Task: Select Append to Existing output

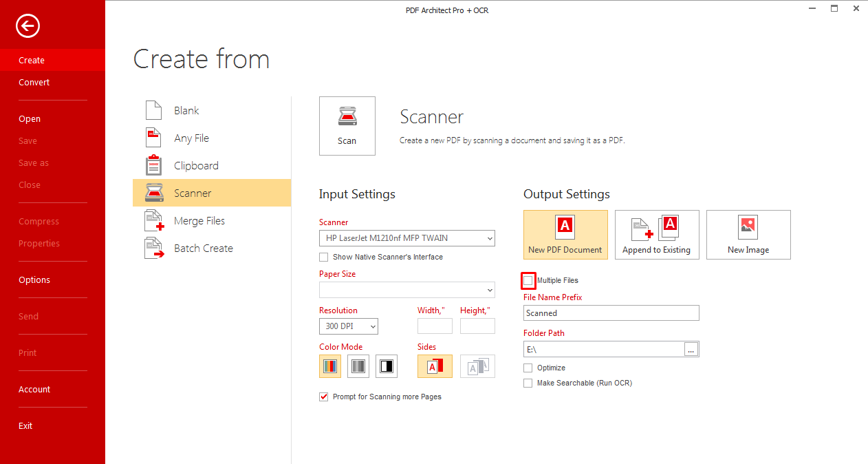Action: coord(657,235)
